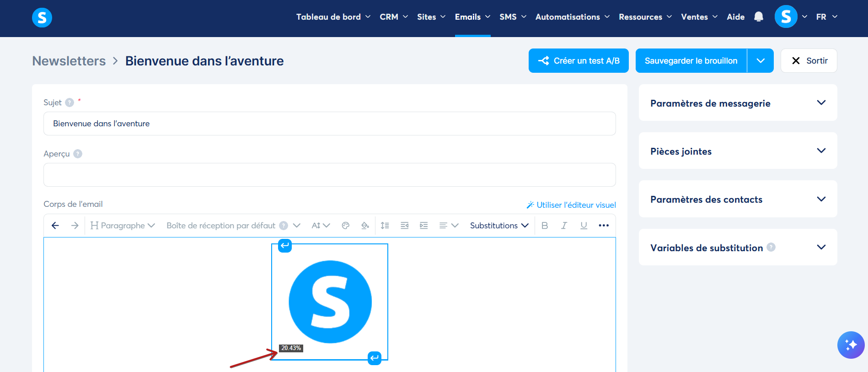868x372 pixels.
Task: Open the Substitutions dropdown
Action: [499, 226]
